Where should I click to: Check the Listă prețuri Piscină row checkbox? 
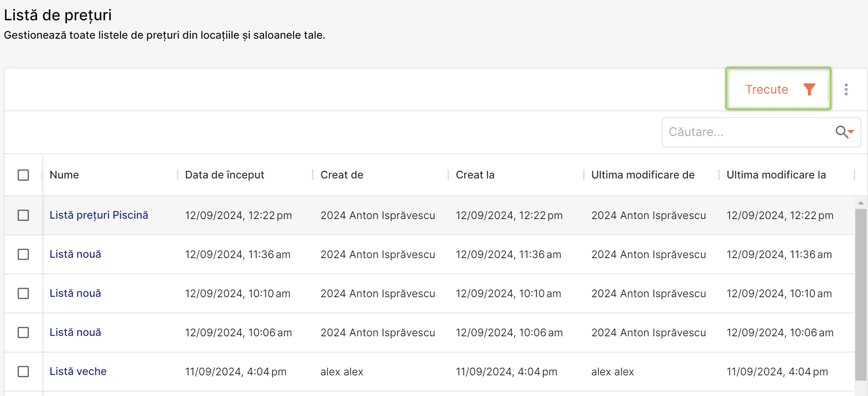[x=23, y=215]
